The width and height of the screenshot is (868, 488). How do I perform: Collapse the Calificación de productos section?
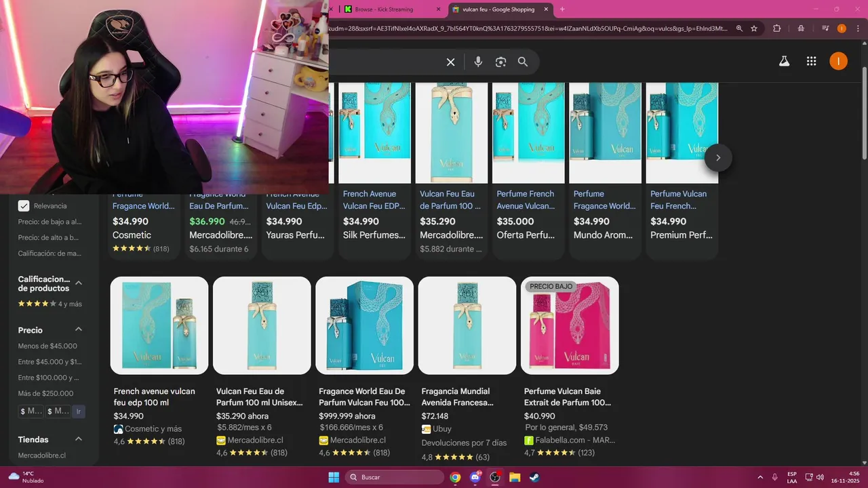(79, 283)
